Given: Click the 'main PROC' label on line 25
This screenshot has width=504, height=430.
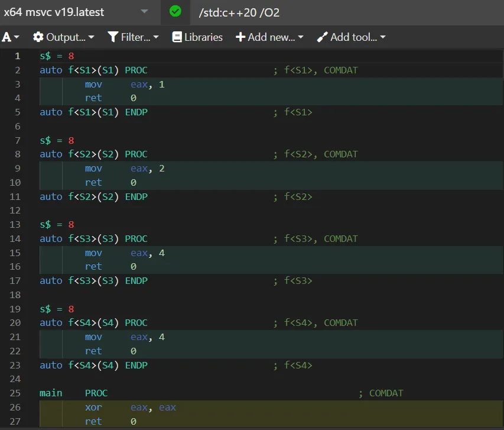Looking at the screenshot, I should (73, 393).
